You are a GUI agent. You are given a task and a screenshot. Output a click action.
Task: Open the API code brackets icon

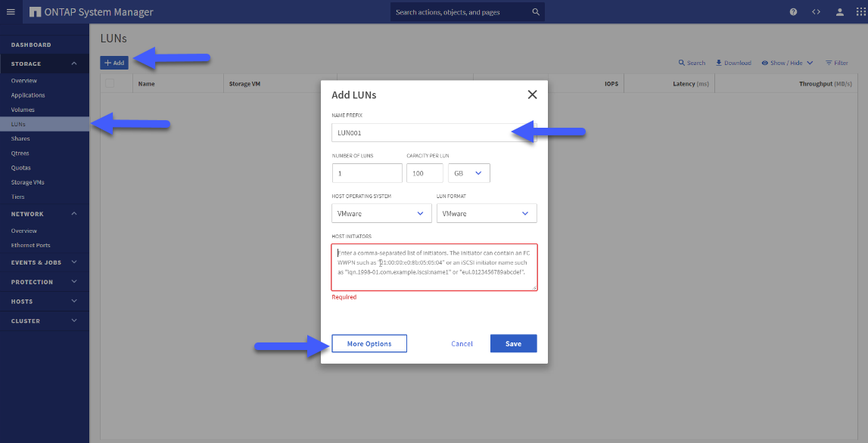click(816, 11)
